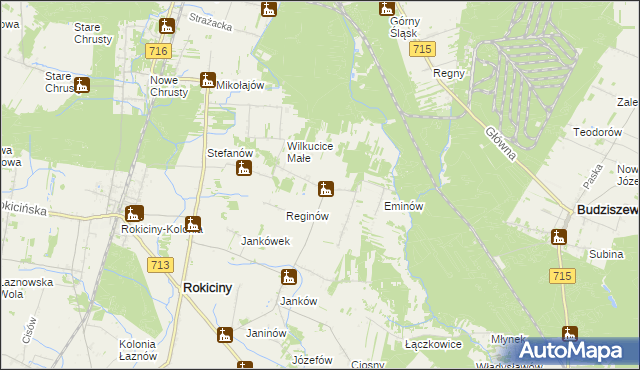Click the Nowe Chrusty label
Screen dimensions: 640x370
169,86
